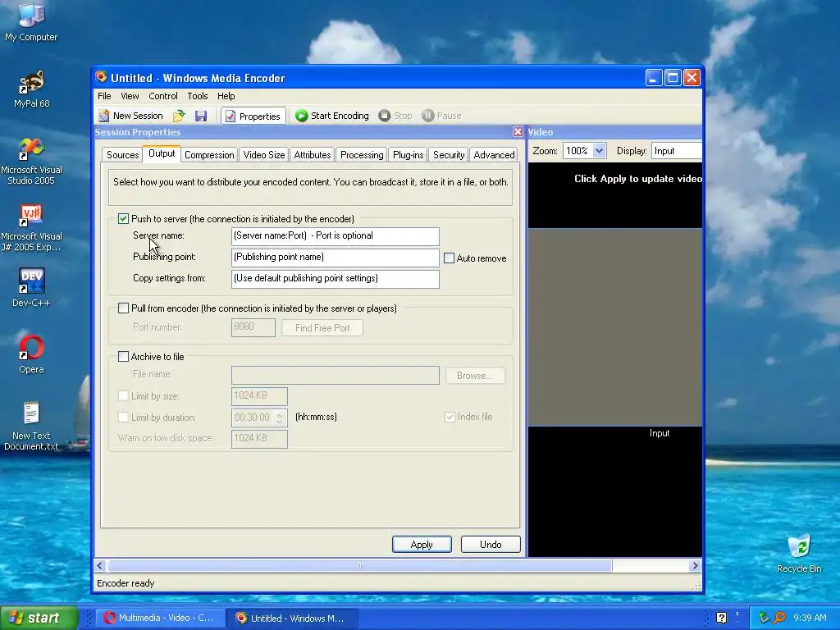Switch to Multimedia - Video taskbar item

click(159, 618)
